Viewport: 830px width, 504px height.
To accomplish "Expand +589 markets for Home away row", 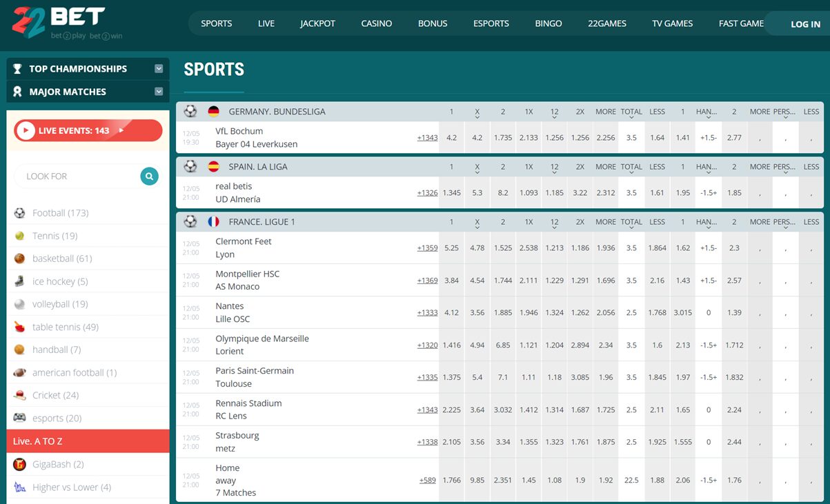I will click(428, 481).
